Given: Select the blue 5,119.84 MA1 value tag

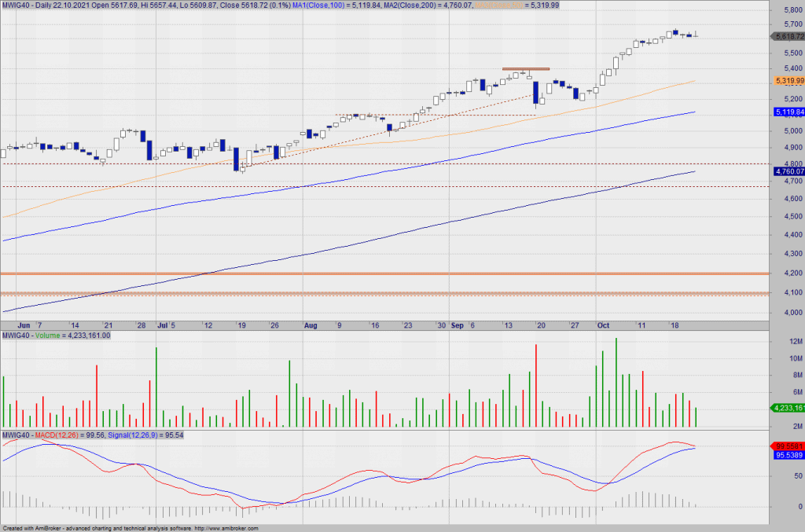Looking at the screenshot, I should pos(788,112).
